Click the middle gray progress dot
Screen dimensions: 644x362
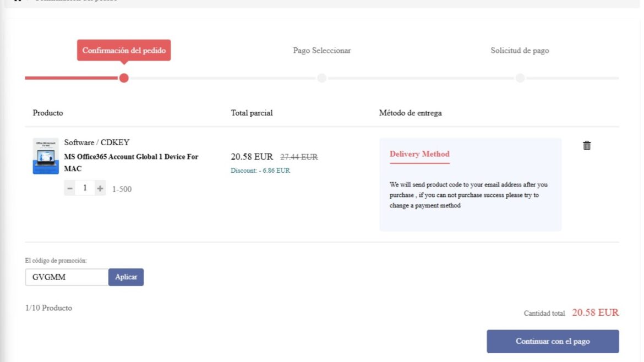pyautogui.click(x=321, y=78)
